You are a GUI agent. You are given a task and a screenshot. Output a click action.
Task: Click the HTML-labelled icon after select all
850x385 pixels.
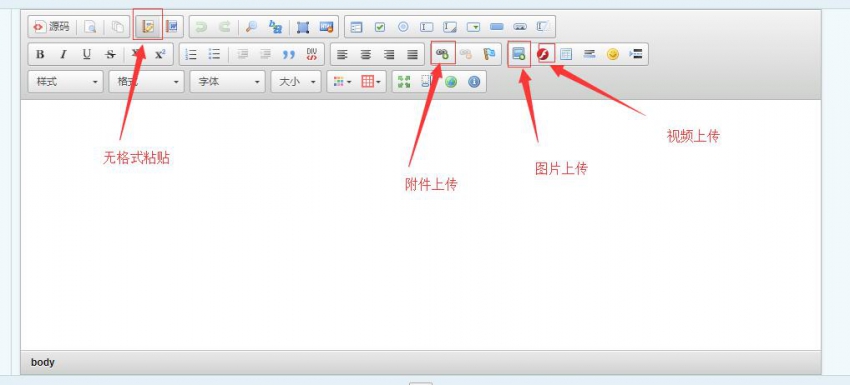(326, 27)
